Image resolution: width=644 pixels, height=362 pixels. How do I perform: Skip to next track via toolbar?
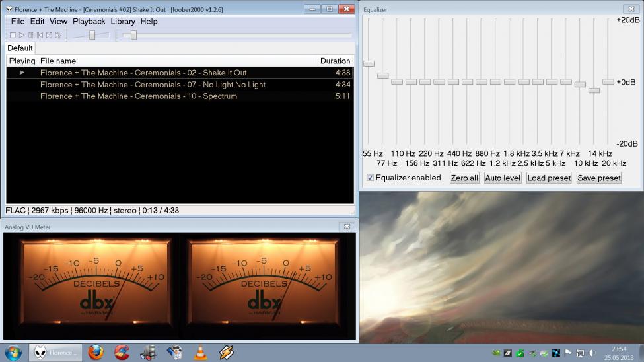[49, 35]
